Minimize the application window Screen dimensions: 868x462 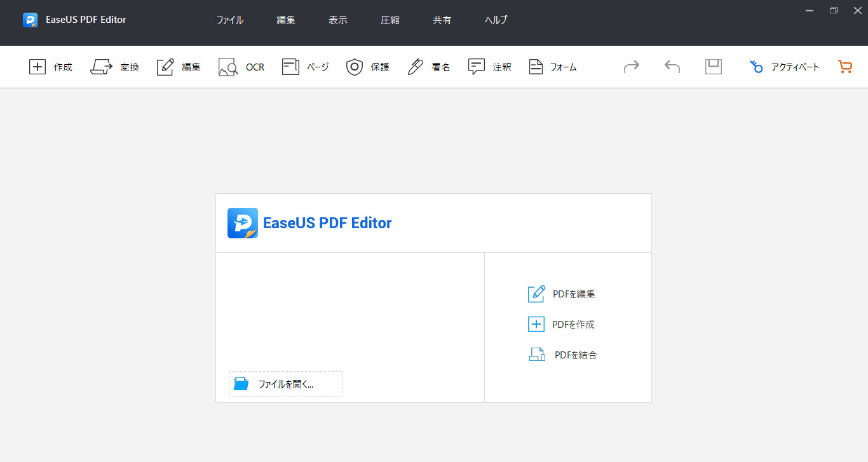click(x=809, y=10)
